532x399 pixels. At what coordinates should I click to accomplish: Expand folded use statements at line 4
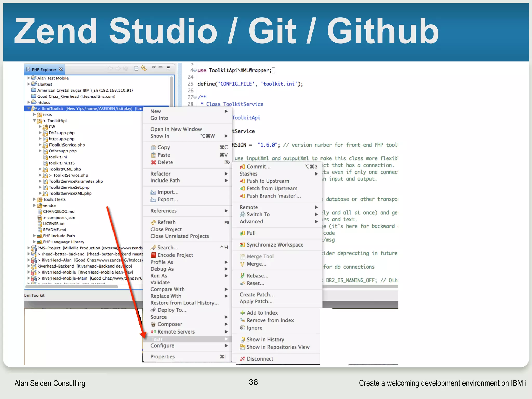[x=195, y=70]
